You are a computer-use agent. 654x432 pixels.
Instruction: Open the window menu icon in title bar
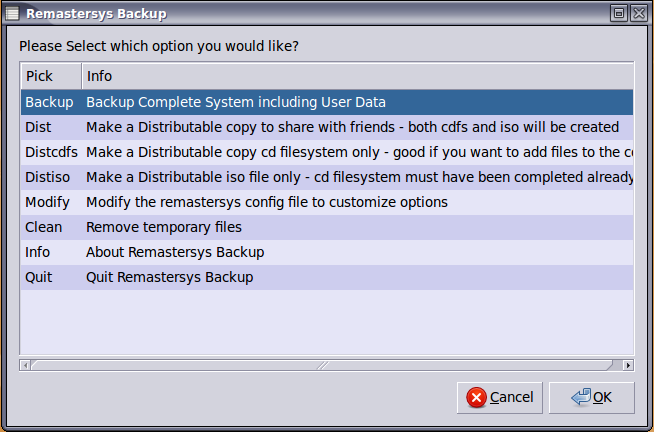(x=11, y=13)
